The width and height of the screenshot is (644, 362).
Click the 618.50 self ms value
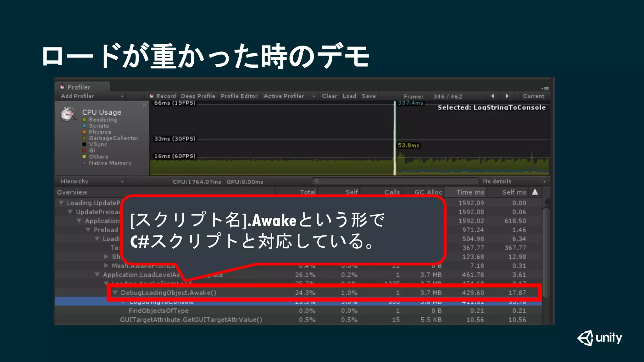(x=515, y=221)
